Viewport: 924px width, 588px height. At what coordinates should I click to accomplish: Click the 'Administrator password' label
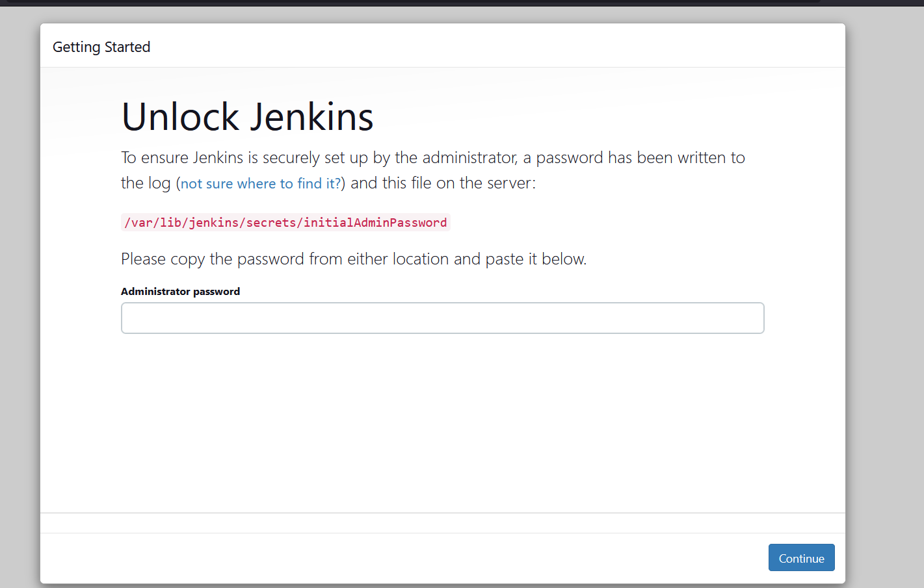point(180,291)
